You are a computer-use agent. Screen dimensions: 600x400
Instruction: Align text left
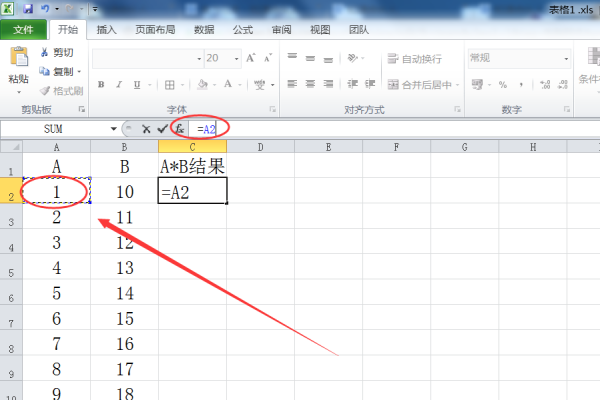point(292,84)
